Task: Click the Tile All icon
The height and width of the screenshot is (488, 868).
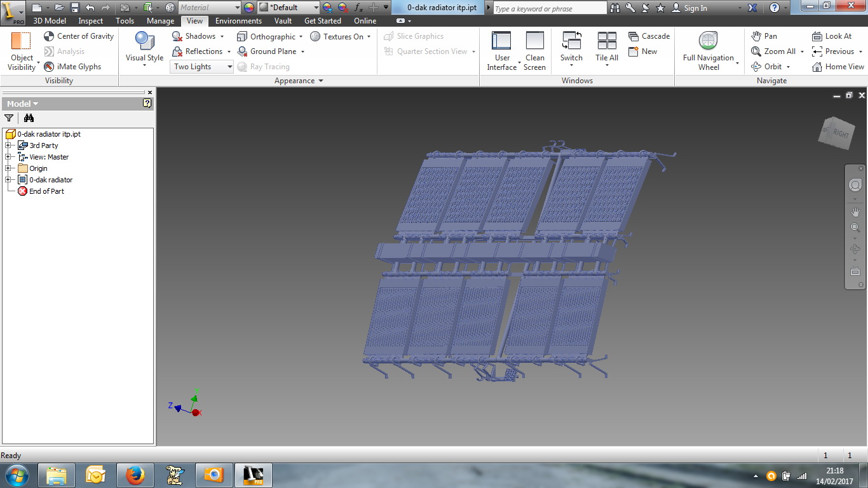Action: 607,41
